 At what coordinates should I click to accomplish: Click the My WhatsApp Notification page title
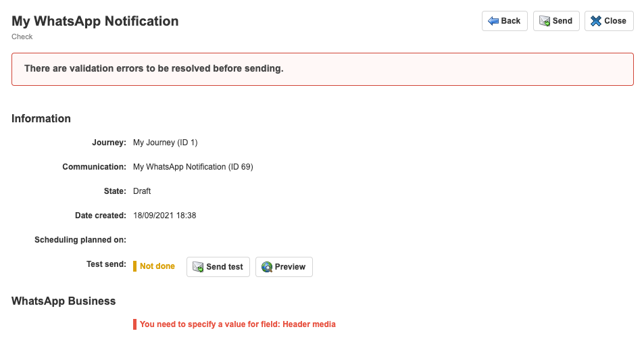pos(95,21)
